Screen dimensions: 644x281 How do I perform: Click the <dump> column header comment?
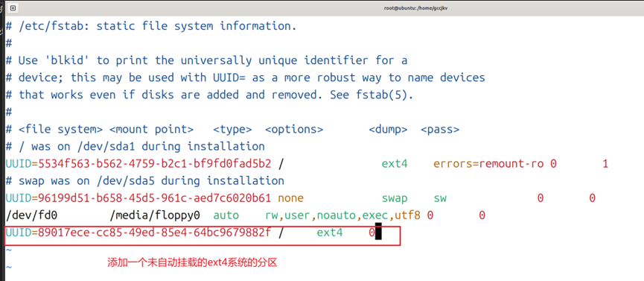(x=388, y=130)
